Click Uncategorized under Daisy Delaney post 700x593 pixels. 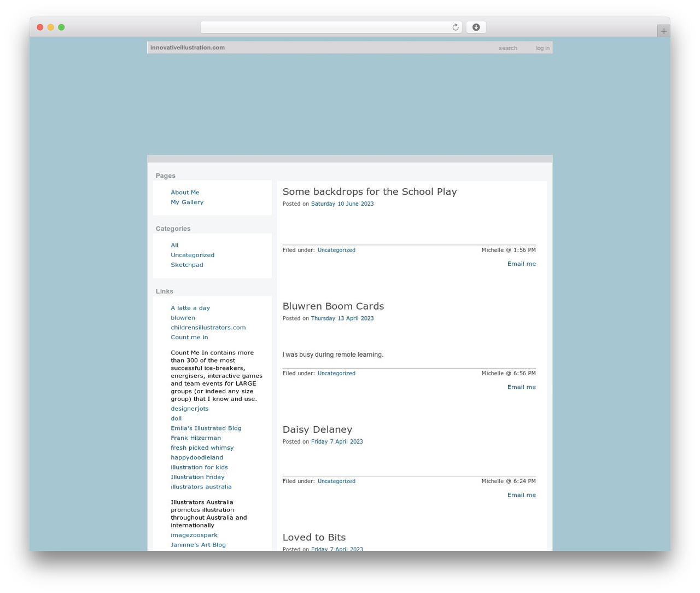coord(336,481)
